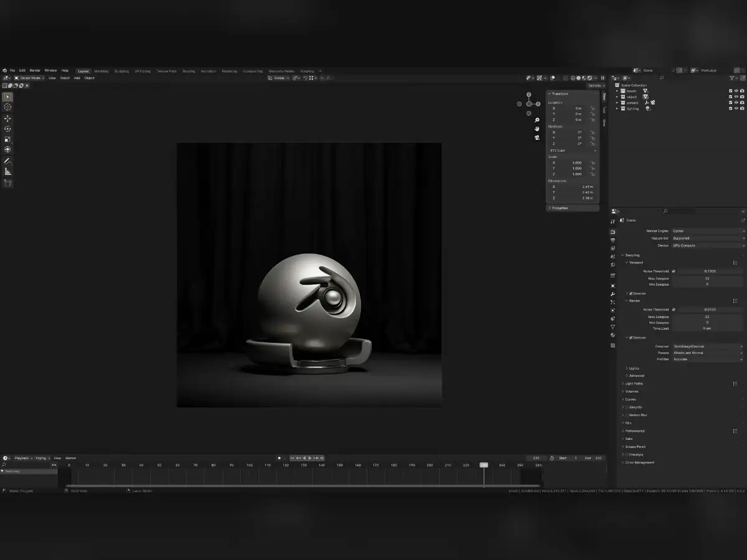Click the zoom magnifier viewport icon
This screenshot has height=560, width=747.
[x=537, y=120]
